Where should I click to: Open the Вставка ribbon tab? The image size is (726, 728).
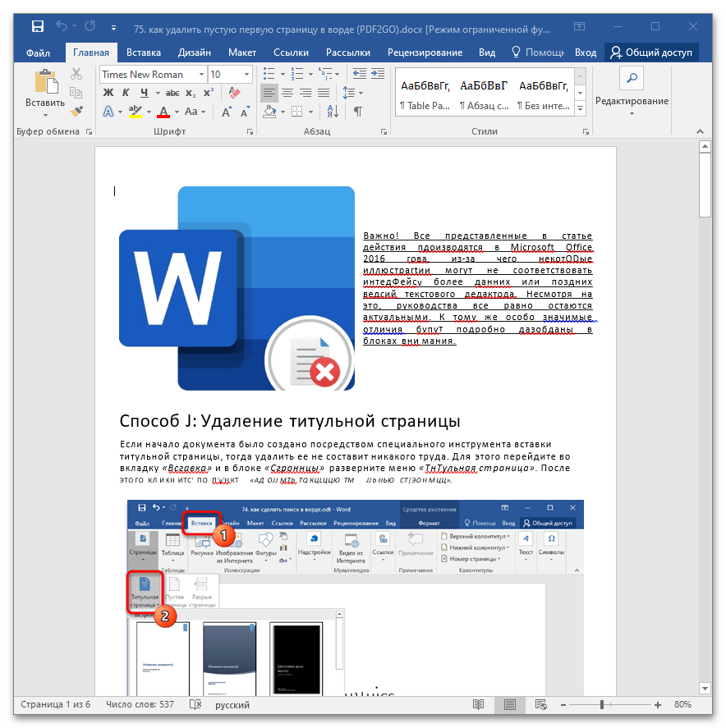144,53
